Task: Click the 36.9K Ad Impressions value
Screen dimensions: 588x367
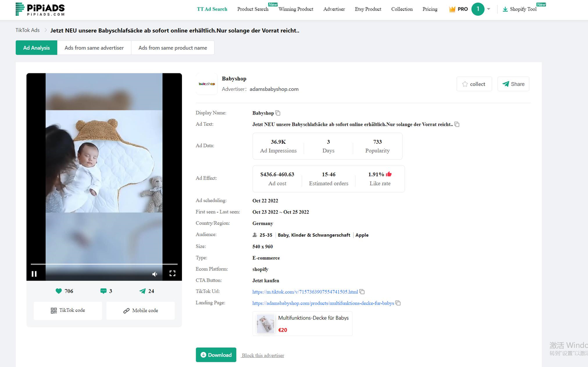Action: (278, 142)
